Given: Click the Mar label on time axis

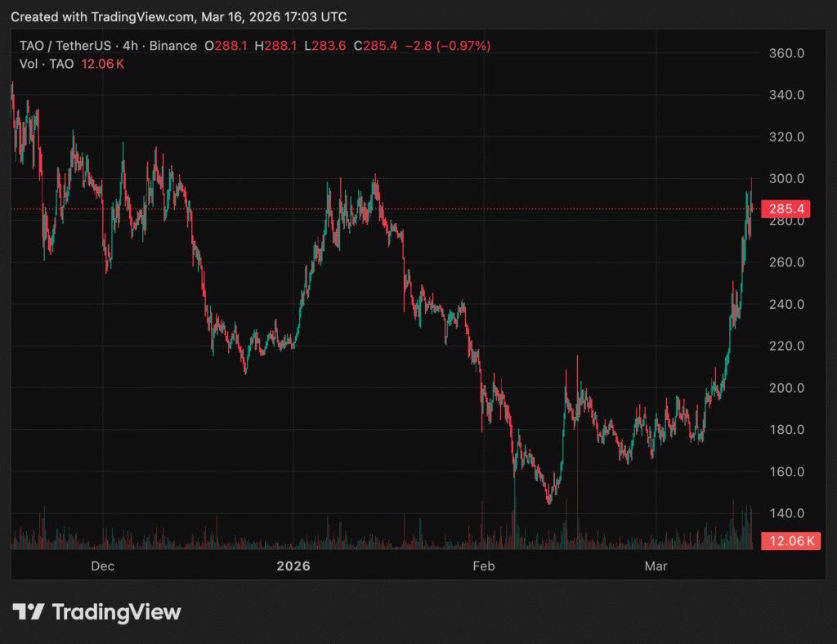Looking at the screenshot, I should tap(655, 566).
